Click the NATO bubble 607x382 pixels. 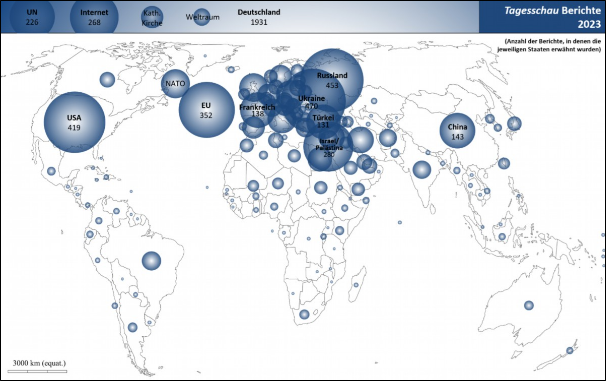click(x=175, y=84)
